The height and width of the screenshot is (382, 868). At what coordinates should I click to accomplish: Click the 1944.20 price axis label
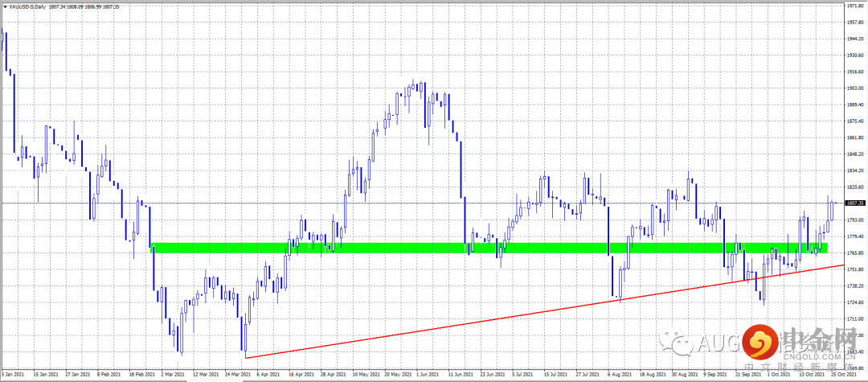click(x=855, y=39)
